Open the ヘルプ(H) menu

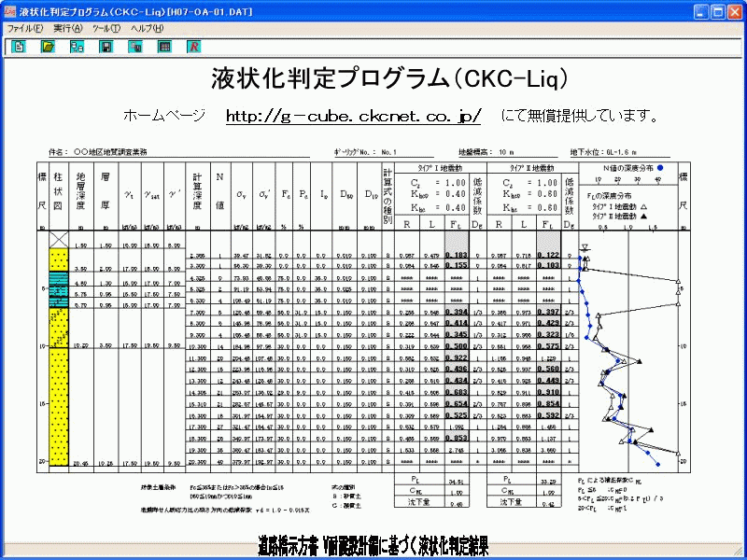[148, 28]
